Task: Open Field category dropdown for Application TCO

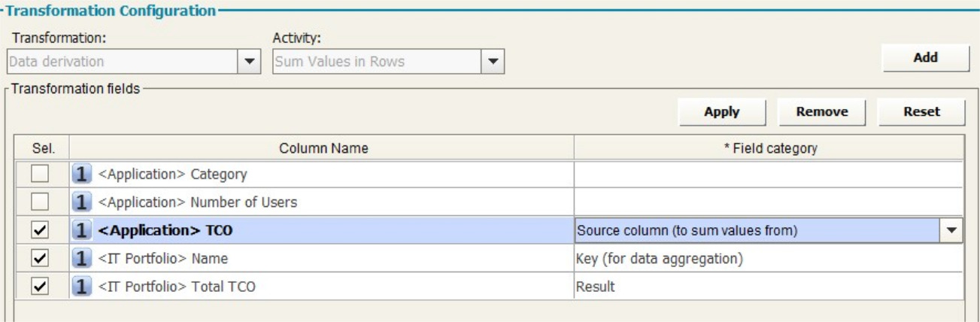Action: [x=953, y=231]
